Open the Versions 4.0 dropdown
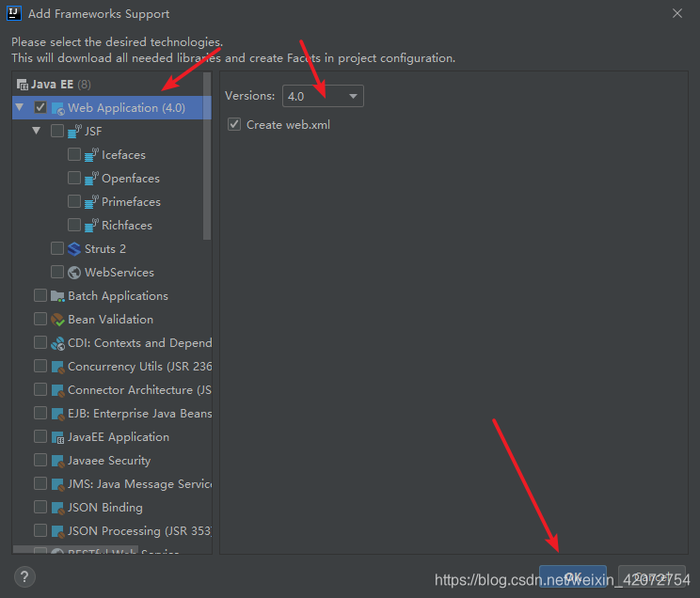Image resolution: width=700 pixels, height=598 pixels. 323,96
